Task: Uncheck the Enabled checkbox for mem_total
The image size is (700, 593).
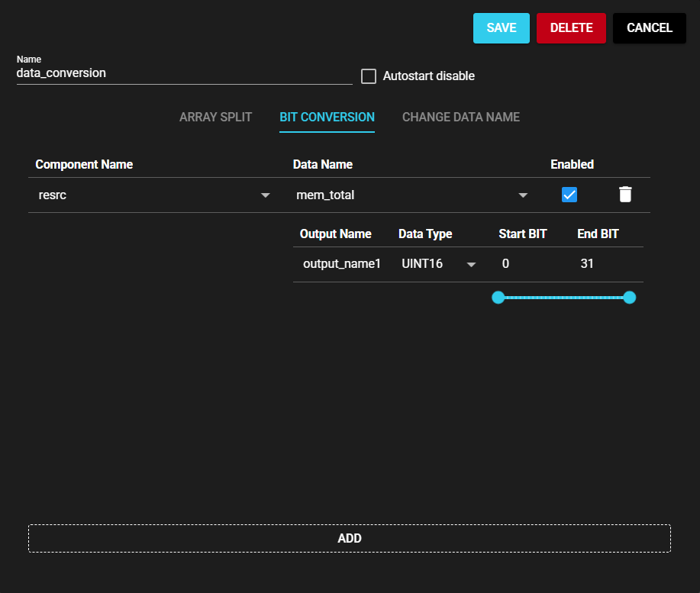Action: point(569,195)
